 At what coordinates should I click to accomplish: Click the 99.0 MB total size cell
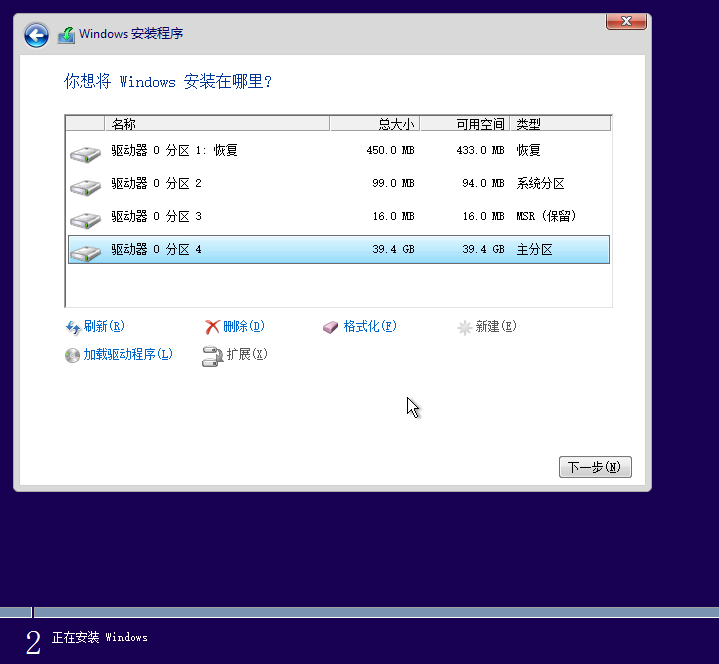click(393, 183)
